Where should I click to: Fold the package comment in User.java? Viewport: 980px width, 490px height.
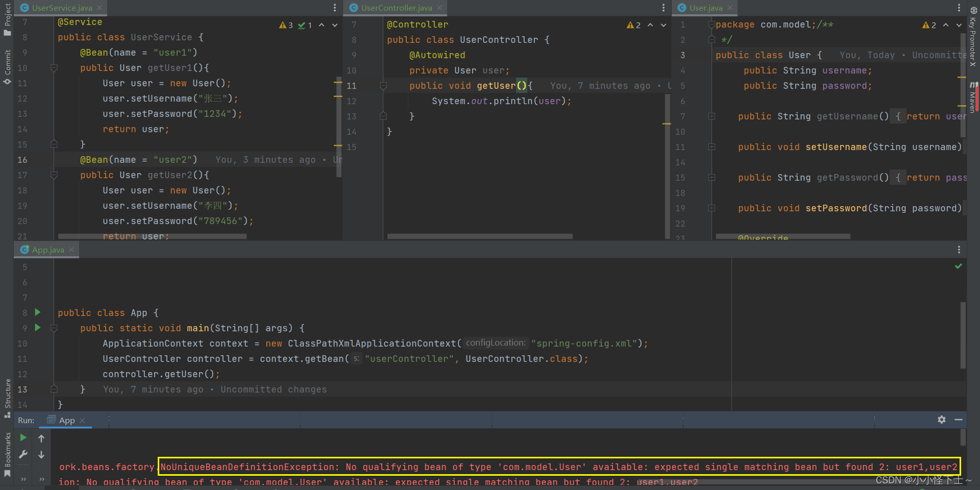(712, 24)
